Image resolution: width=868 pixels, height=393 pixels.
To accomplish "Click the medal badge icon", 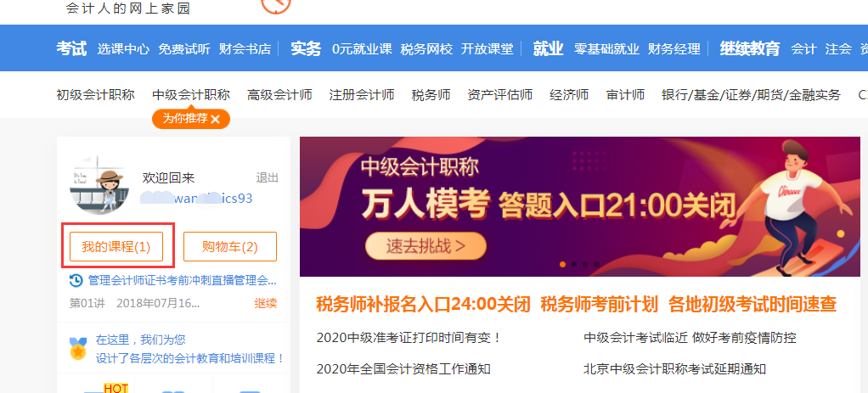I will click(x=77, y=349).
